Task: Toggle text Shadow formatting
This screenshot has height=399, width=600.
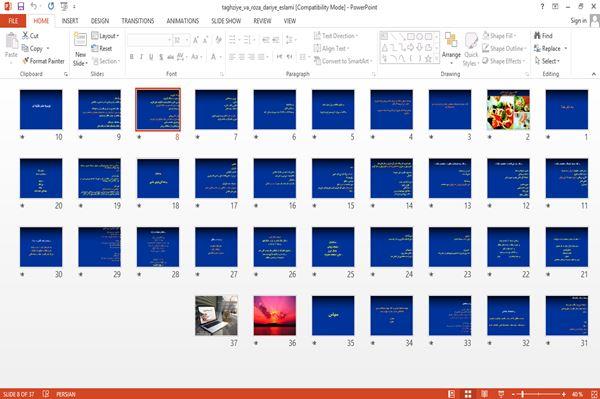Action: (161, 57)
